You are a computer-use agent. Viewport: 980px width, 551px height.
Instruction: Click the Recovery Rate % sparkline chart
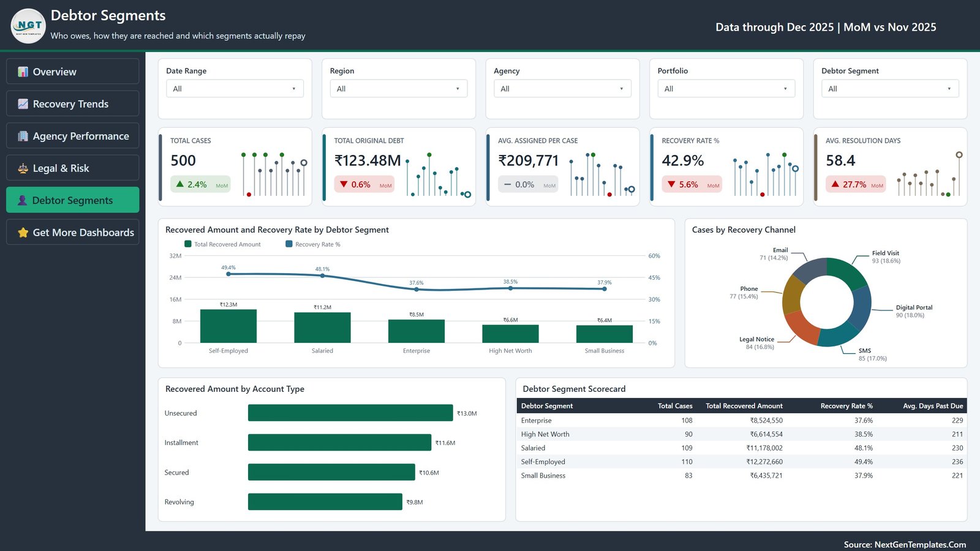point(766,174)
